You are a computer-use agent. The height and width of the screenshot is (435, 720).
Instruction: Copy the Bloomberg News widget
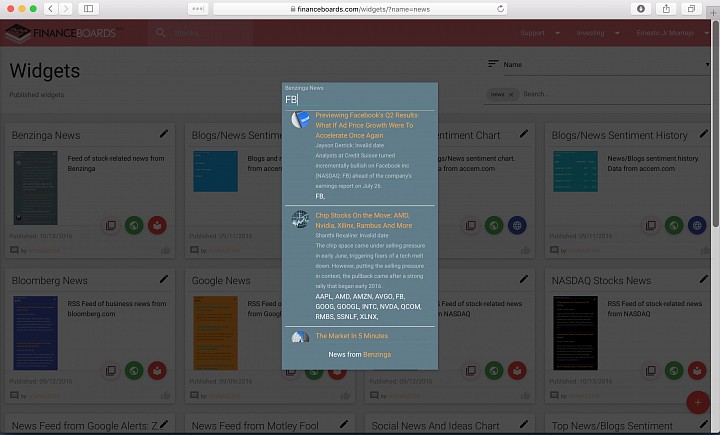(111, 371)
